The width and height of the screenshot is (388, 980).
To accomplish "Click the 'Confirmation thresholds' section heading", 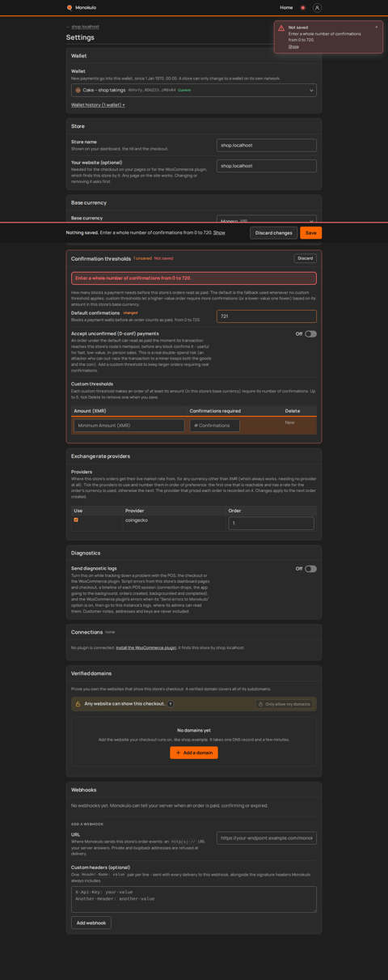I will pyautogui.click(x=101, y=259).
